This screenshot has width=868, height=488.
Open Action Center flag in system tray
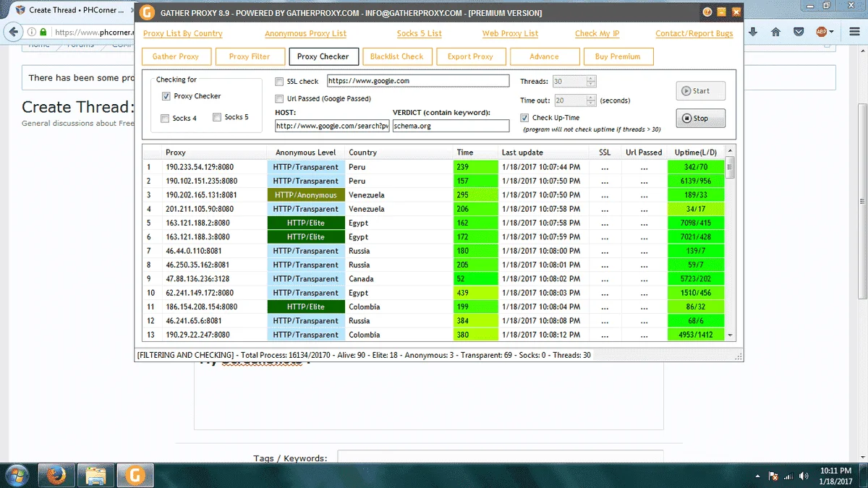pyautogui.click(x=773, y=476)
